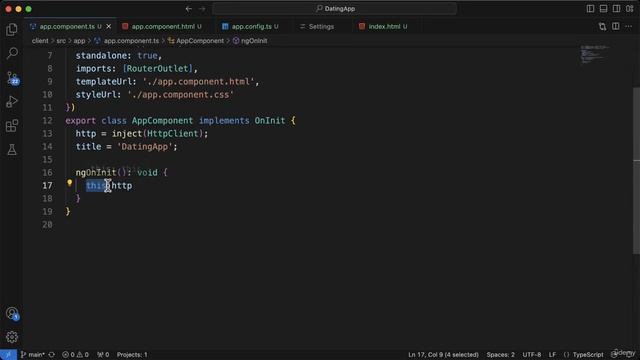640x360 pixels.
Task: Open Source Control view with 22 changes
Action: [x=13, y=78]
